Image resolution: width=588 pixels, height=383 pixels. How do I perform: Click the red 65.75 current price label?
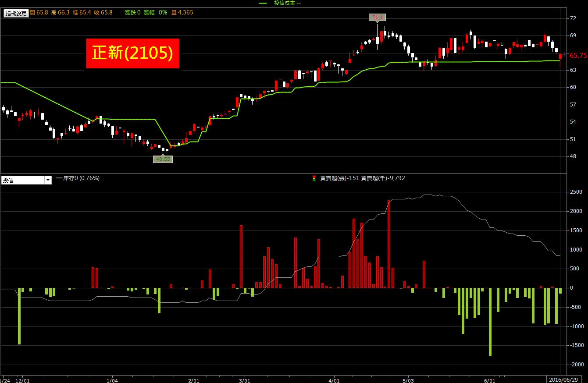(x=578, y=56)
